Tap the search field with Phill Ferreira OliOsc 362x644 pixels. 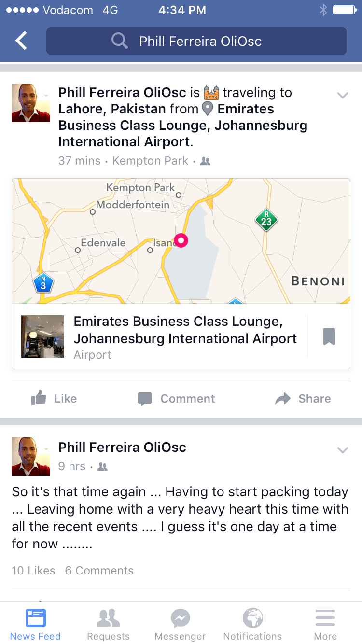pyautogui.click(x=200, y=41)
